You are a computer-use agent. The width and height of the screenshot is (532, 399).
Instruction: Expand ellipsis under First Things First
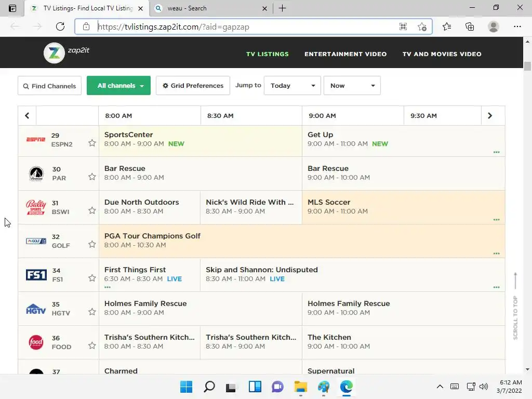point(108,287)
